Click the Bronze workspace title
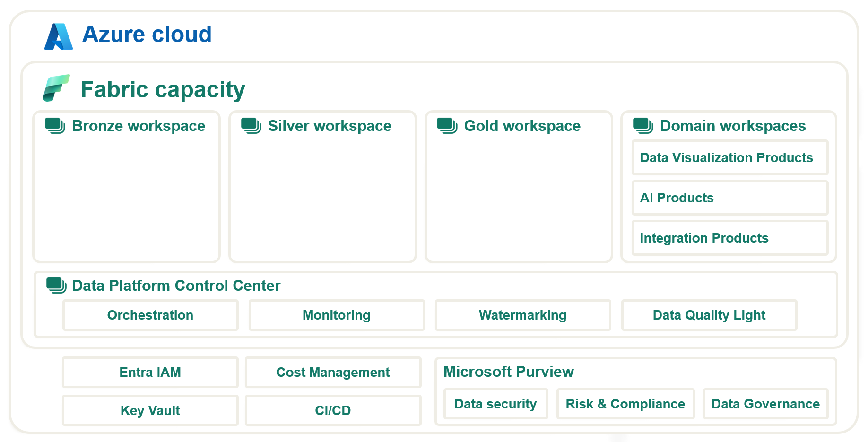Image resolution: width=868 pixels, height=442 pixels. click(139, 126)
